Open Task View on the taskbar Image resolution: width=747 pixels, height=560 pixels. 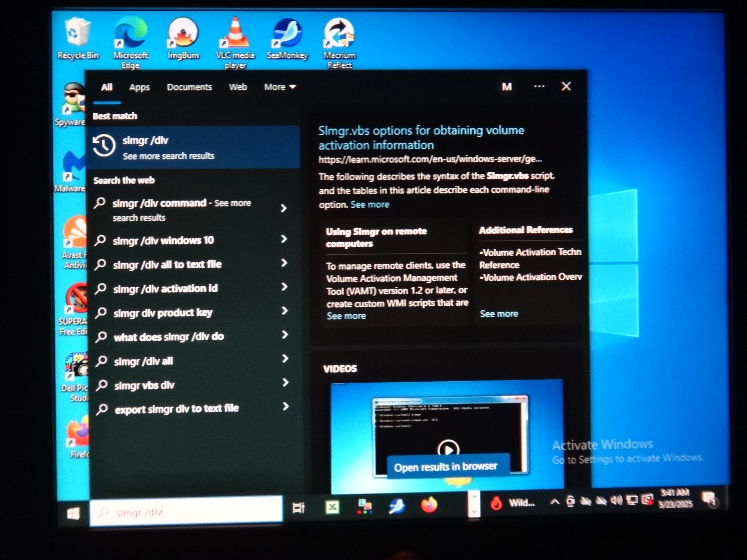coord(299,508)
